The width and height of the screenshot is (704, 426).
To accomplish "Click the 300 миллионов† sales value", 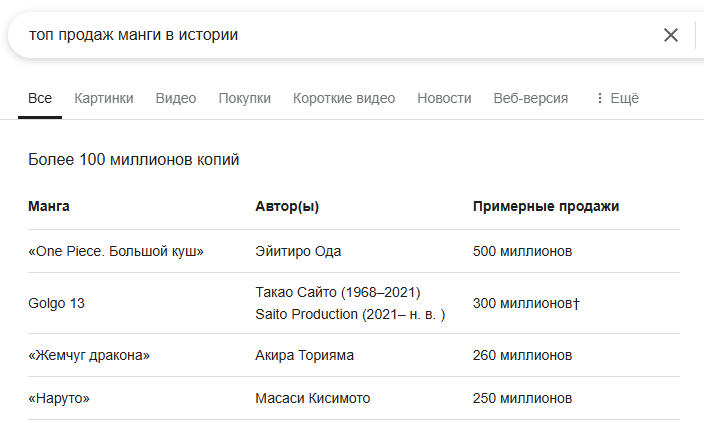I will pos(526,303).
